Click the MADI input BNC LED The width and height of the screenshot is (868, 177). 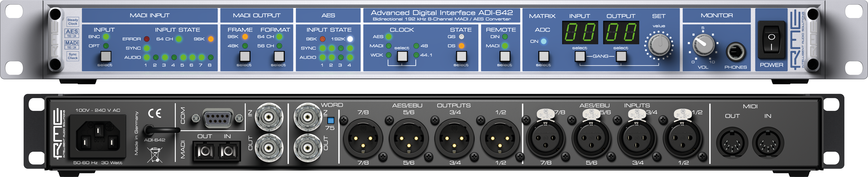(106, 37)
